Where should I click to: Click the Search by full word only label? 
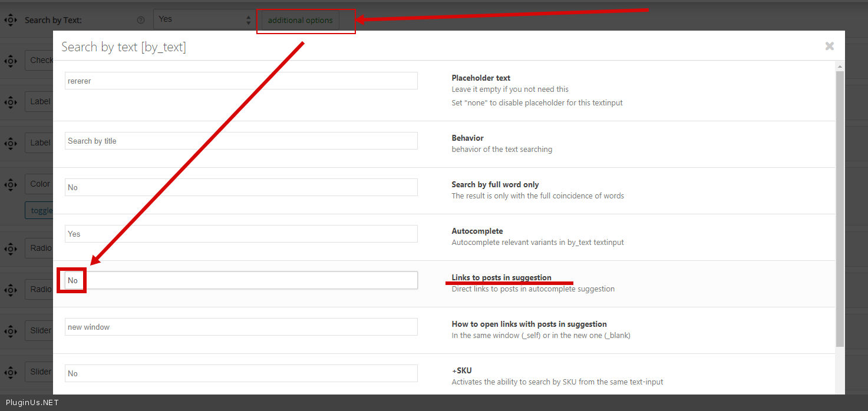(496, 184)
